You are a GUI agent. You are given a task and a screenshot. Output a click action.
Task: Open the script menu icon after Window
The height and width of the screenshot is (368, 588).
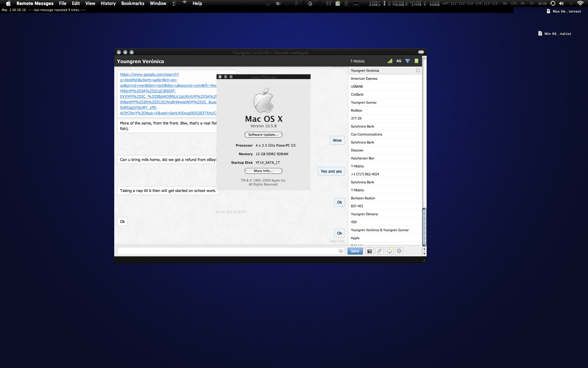(174, 3)
